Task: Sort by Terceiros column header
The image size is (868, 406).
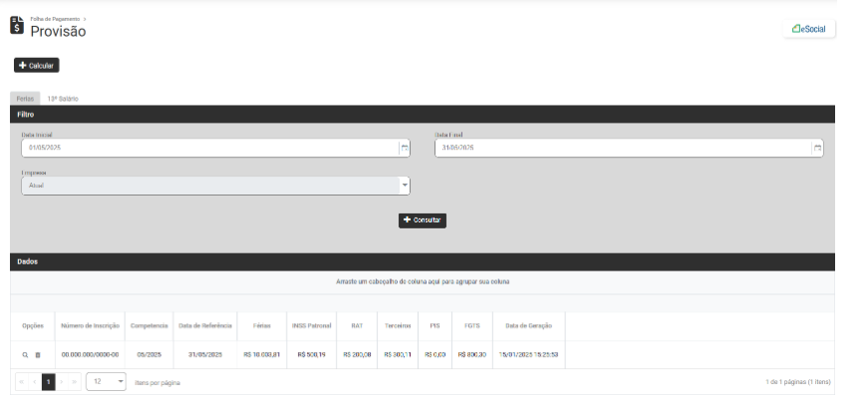Action: pyautogui.click(x=398, y=325)
